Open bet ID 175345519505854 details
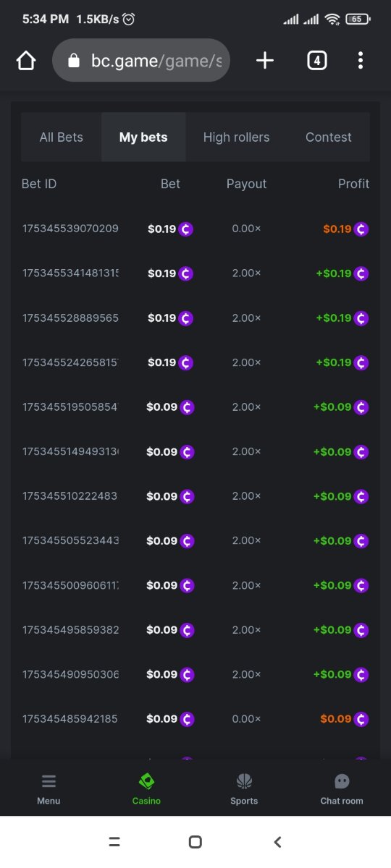 pos(70,407)
